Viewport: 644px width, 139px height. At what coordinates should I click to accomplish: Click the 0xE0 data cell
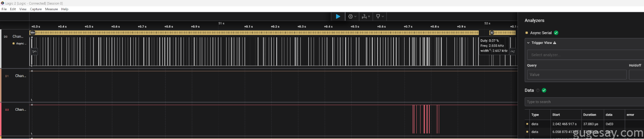pyautogui.click(x=609, y=124)
